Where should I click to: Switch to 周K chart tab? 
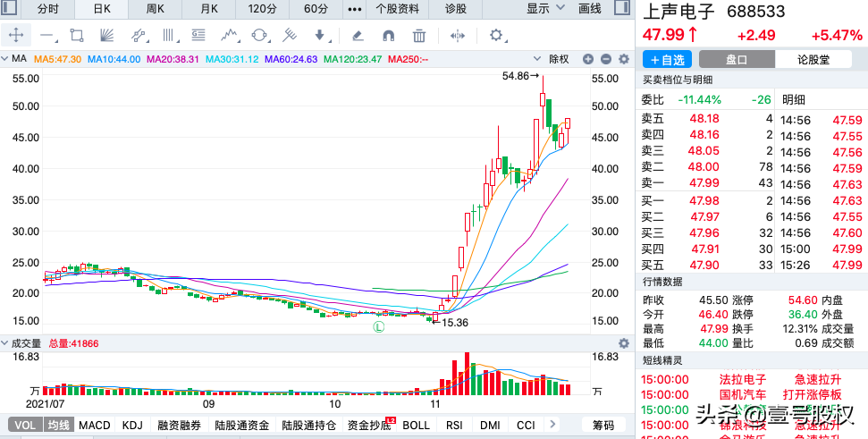click(156, 9)
